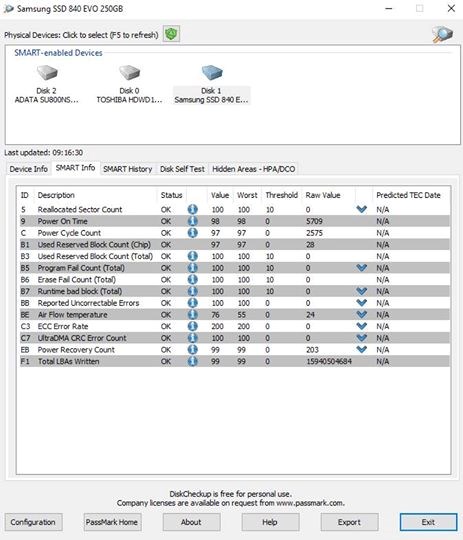The height and width of the screenshot is (540, 463).
Task: Click chevron arrow on UltraDMA CRC Error row
Action: 361,338
